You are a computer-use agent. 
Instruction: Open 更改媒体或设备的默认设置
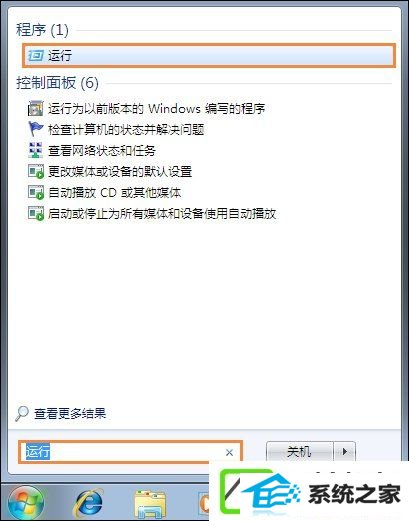[x=120, y=171]
